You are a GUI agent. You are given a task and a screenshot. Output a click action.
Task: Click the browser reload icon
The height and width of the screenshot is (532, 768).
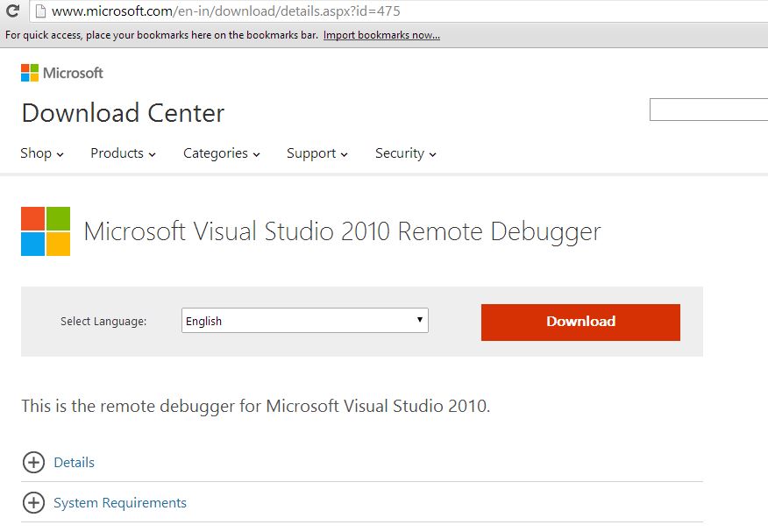click(12, 11)
